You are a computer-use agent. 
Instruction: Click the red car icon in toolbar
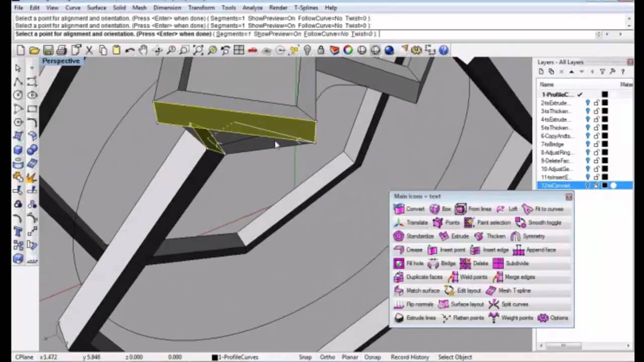coord(253,50)
